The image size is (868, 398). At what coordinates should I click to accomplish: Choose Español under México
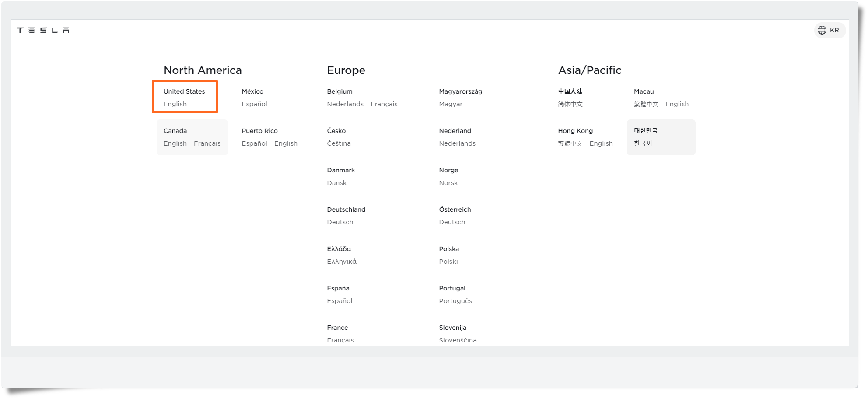254,104
